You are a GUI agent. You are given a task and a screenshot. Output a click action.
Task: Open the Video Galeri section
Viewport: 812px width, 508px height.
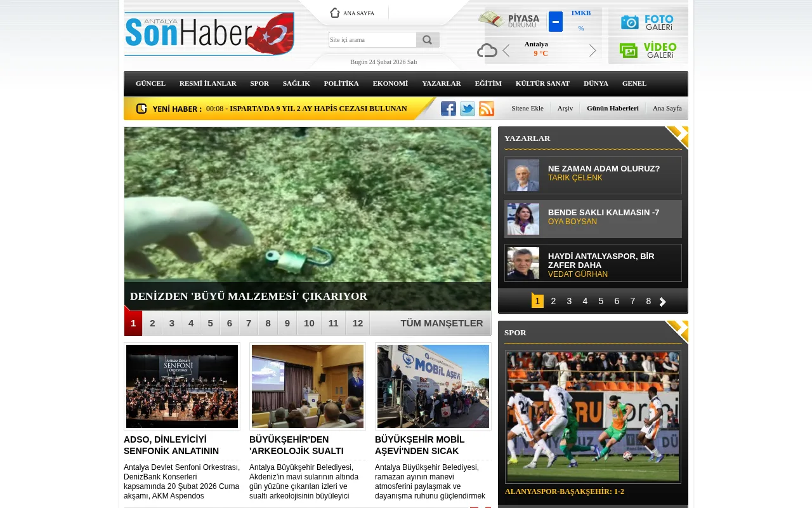point(648,50)
